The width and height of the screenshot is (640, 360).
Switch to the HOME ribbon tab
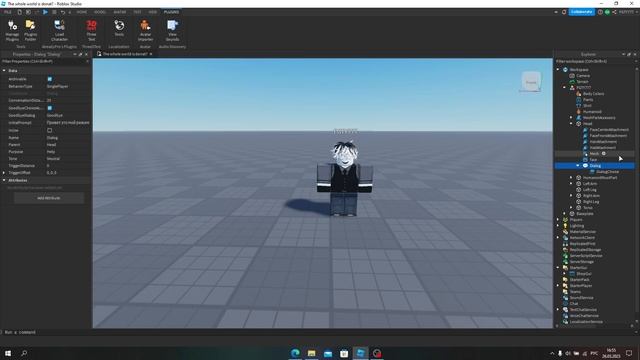(82, 12)
